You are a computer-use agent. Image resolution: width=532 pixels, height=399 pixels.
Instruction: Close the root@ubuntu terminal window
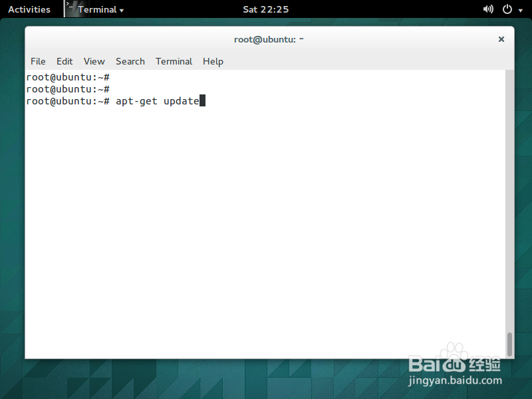501,39
